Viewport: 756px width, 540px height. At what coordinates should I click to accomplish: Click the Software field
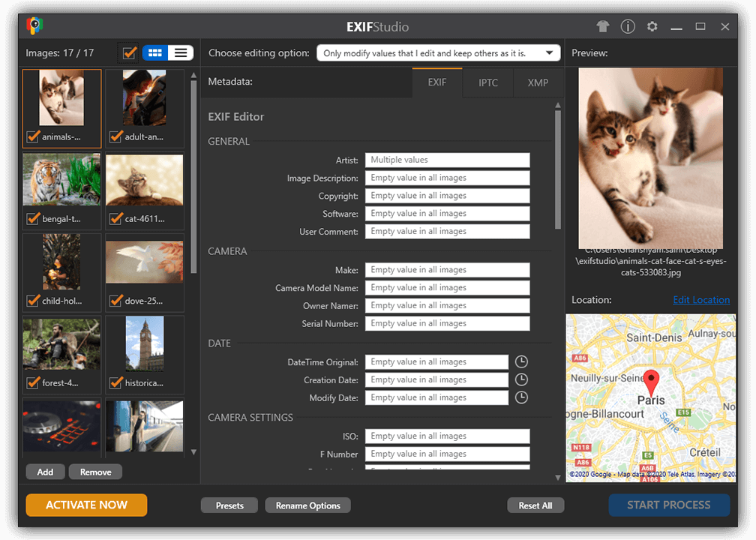click(x=448, y=214)
